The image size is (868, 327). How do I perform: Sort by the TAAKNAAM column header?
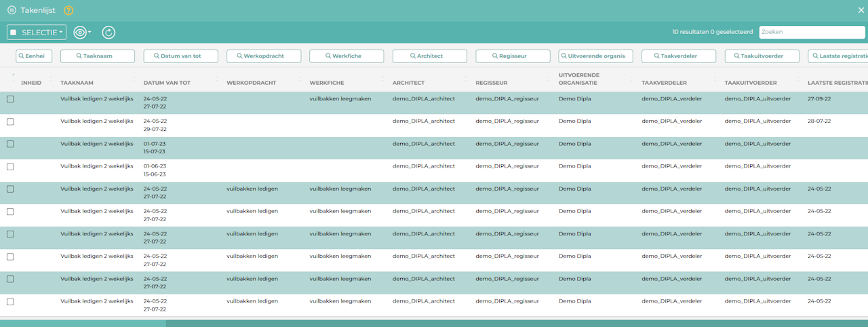tap(76, 83)
